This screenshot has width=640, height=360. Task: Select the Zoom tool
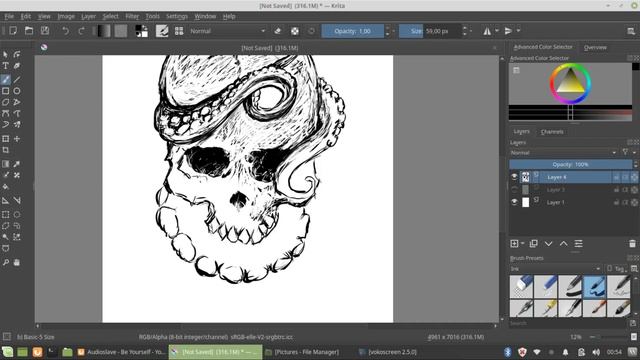click(6, 262)
